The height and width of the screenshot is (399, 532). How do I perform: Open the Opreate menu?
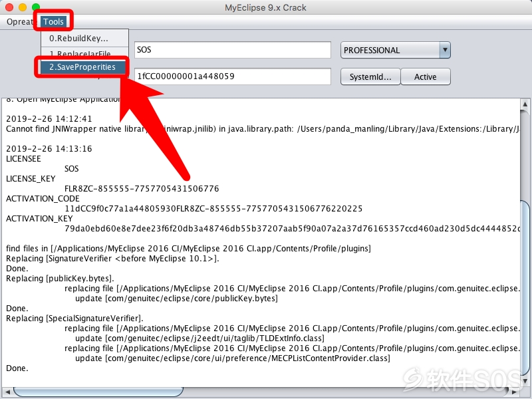20,22
